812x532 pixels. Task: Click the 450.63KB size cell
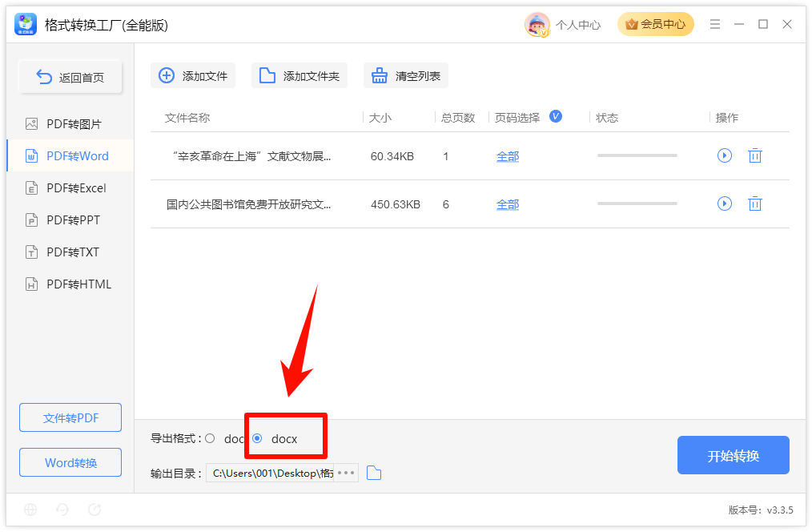click(x=396, y=204)
